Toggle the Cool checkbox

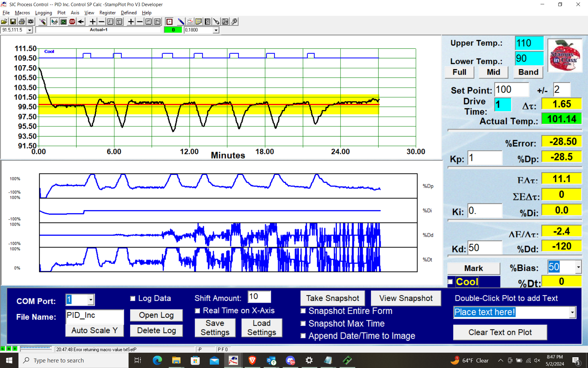(450, 282)
